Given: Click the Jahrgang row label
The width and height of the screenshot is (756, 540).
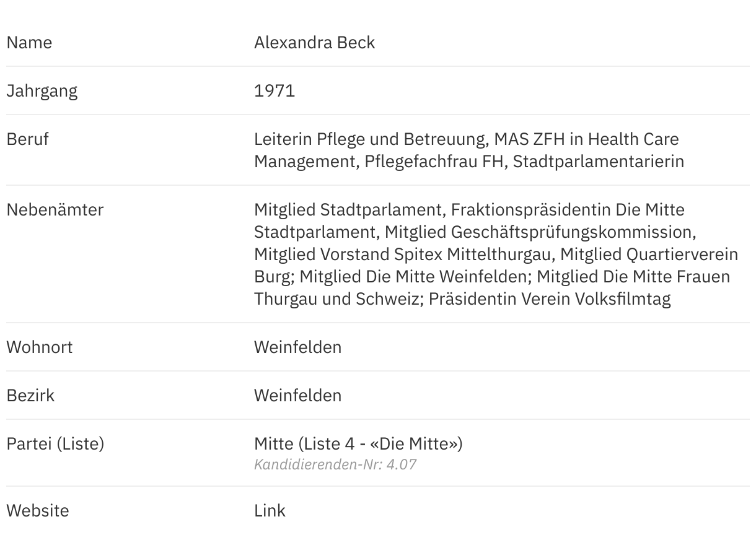Looking at the screenshot, I should (x=42, y=91).
